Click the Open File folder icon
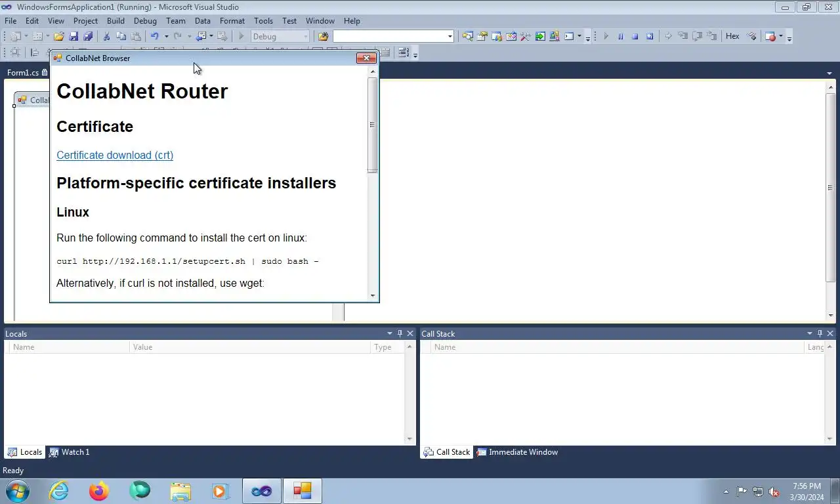 58,37
